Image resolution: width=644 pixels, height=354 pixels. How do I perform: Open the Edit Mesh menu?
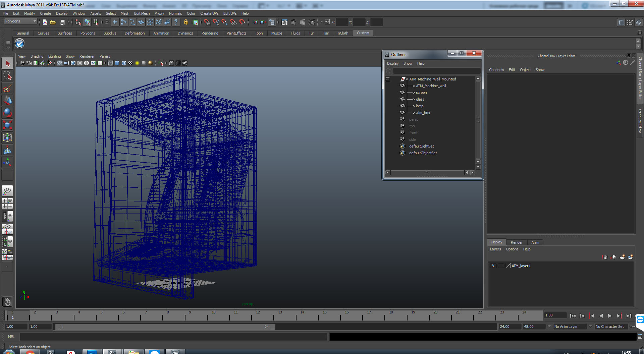tap(142, 13)
